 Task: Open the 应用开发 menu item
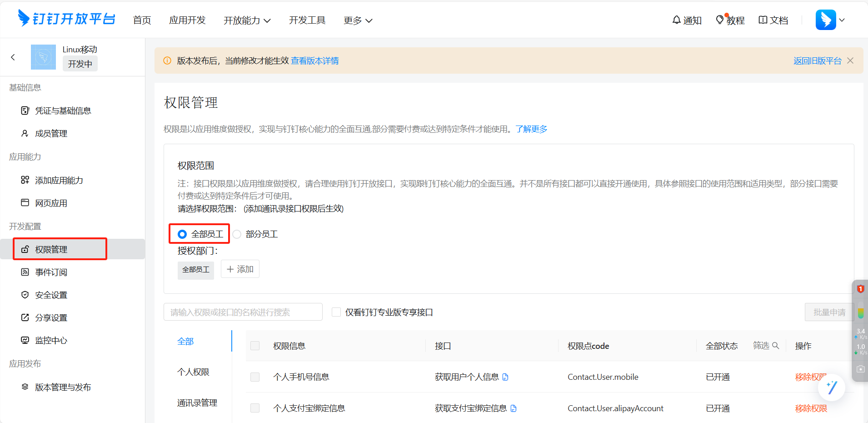187,20
